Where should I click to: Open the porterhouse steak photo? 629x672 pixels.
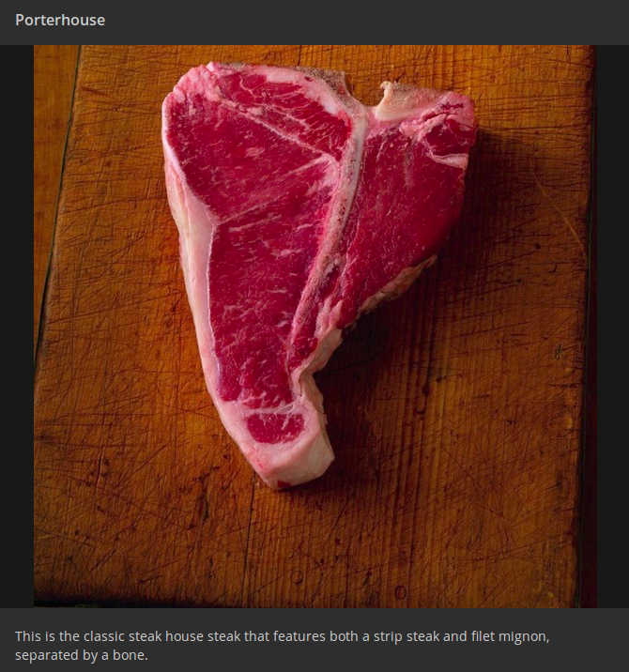coord(315,326)
